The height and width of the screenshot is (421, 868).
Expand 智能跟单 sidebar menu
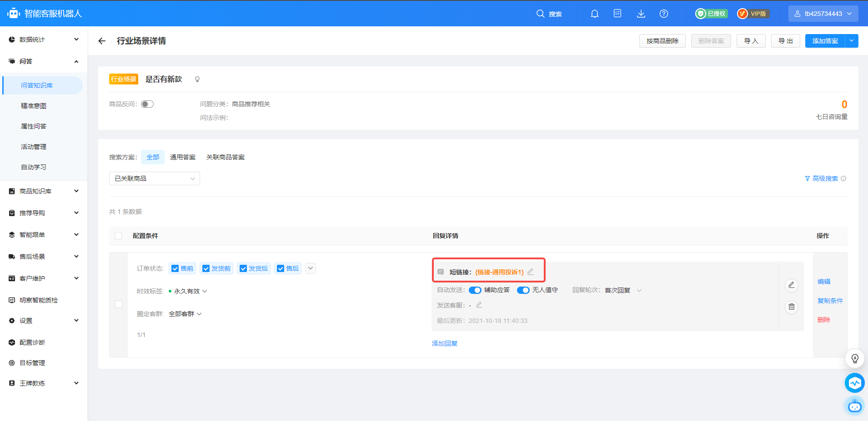(44, 235)
